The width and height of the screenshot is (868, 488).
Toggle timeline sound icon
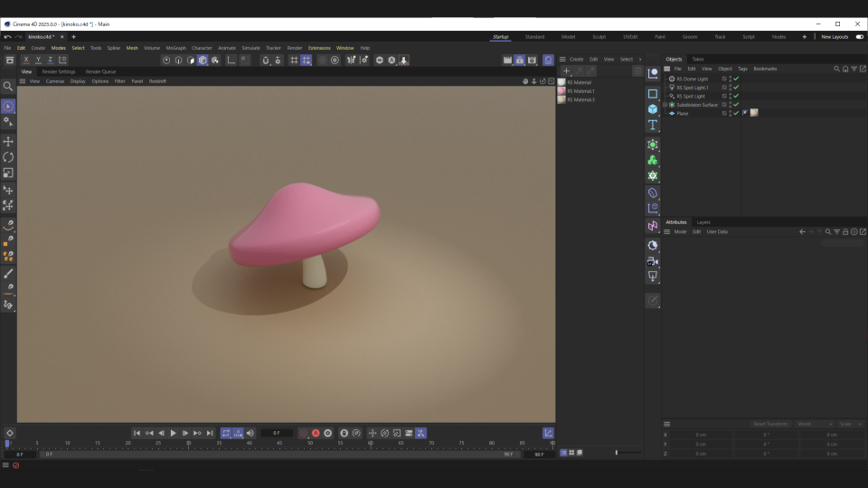point(250,433)
